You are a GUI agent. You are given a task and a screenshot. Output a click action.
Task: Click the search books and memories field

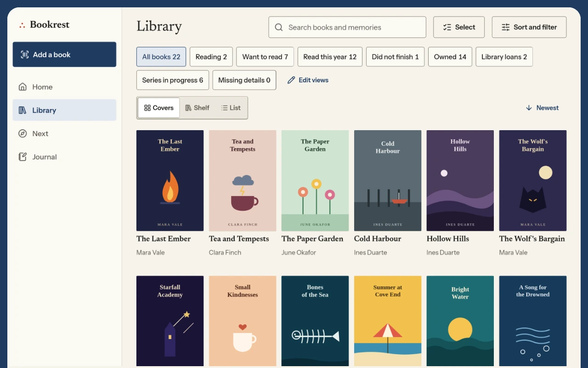pos(347,27)
